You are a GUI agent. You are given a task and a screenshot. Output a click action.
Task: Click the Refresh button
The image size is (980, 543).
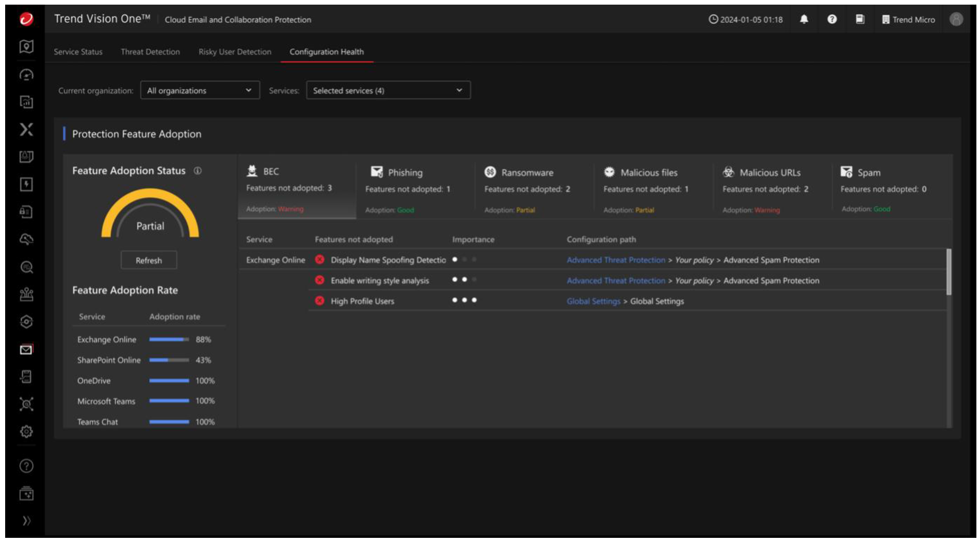(x=149, y=260)
